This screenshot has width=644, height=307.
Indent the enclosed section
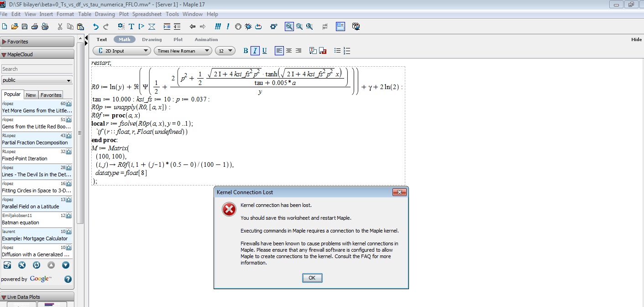(167, 26)
